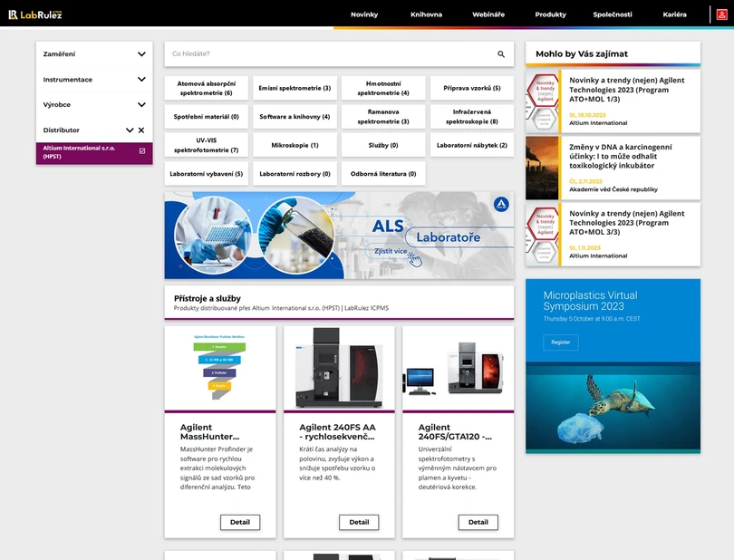This screenshot has height=560, width=734.
Task: Collapse the Distributor filter chevron
Action: click(130, 130)
